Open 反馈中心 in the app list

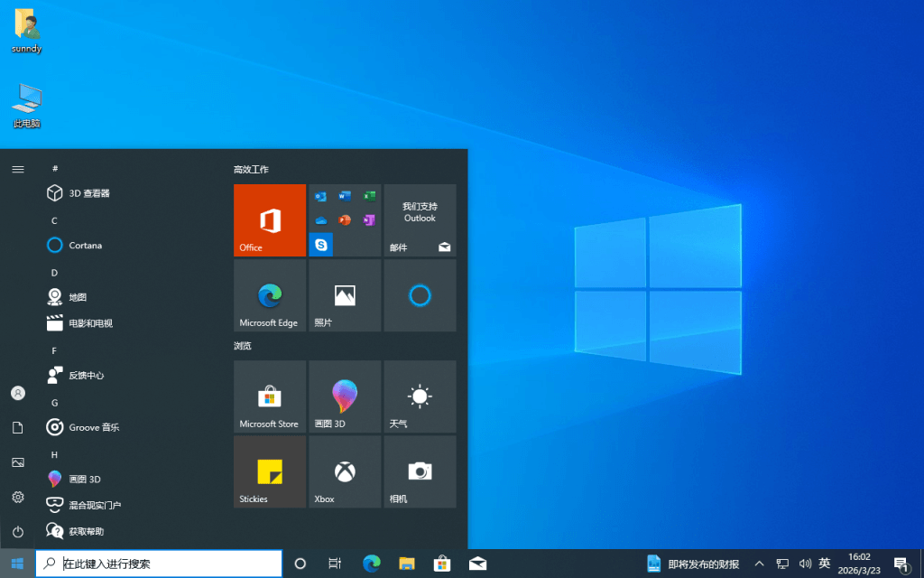[132, 375]
